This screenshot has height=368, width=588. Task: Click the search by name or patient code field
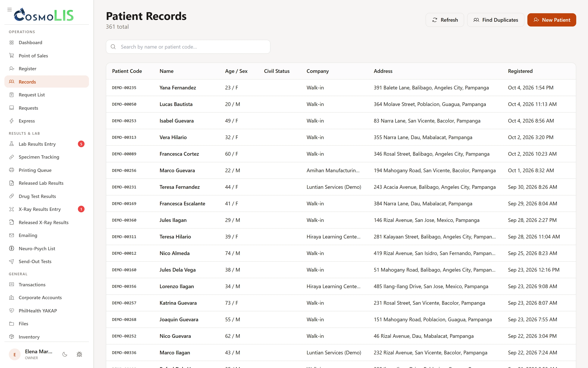(x=188, y=47)
